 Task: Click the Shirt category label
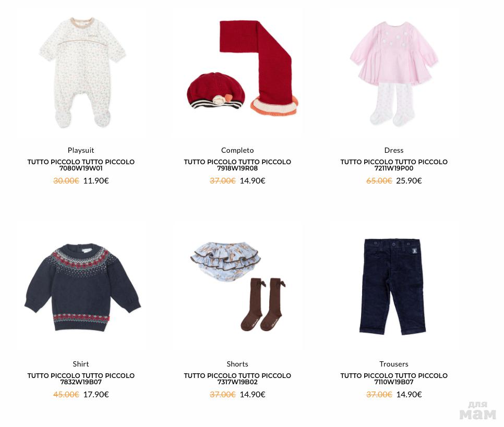coord(81,364)
